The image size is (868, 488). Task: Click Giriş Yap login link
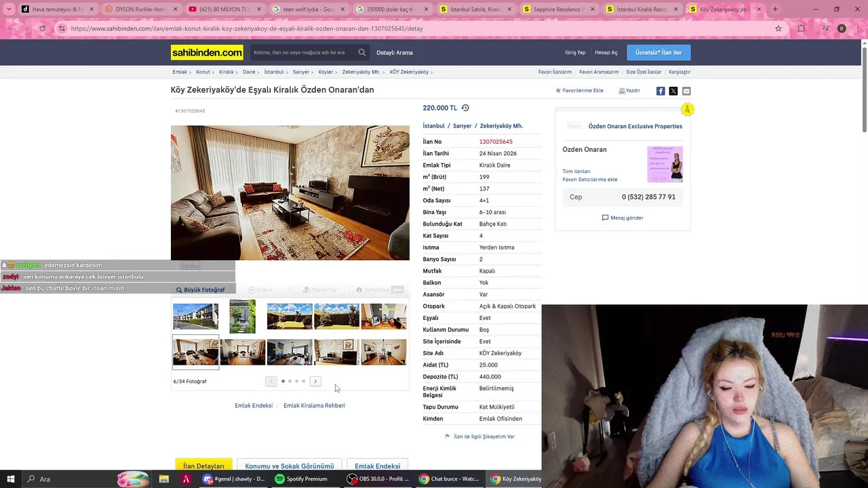point(575,52)
